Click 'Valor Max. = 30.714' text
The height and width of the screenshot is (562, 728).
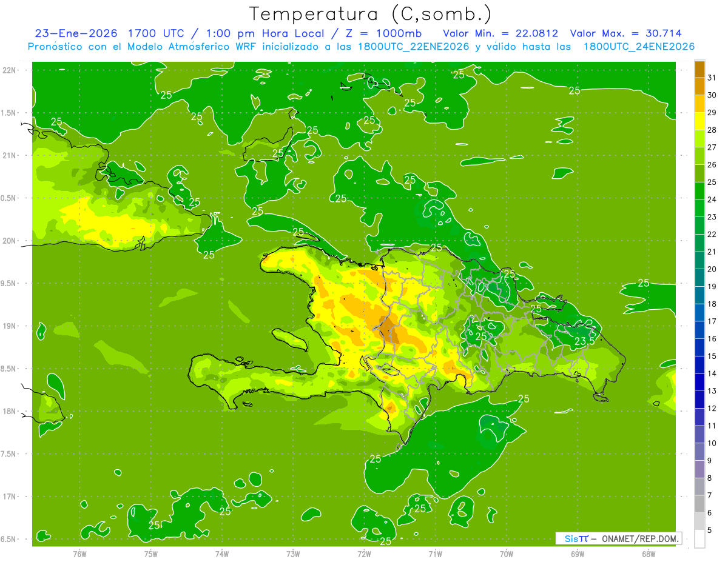pos(626,33)
